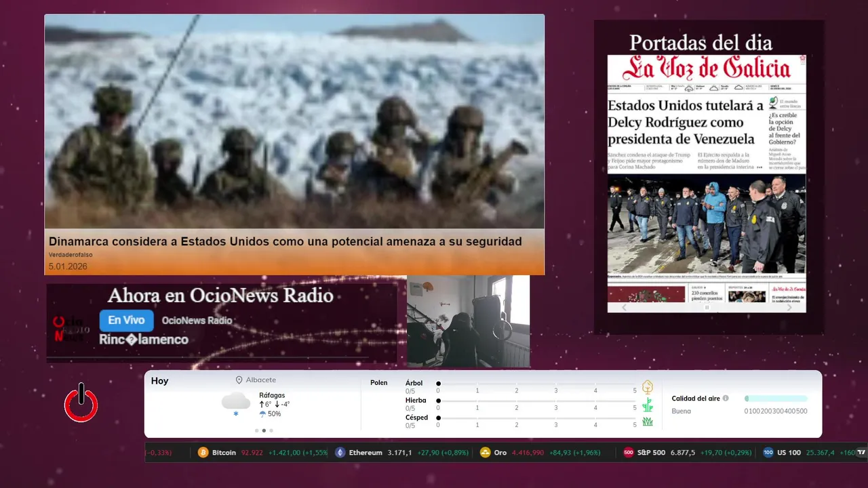The width and height of the screenshot is (868, 488).
Task: Click the info icon beside Calidad del aire
Action: click(x=726, y=399)
